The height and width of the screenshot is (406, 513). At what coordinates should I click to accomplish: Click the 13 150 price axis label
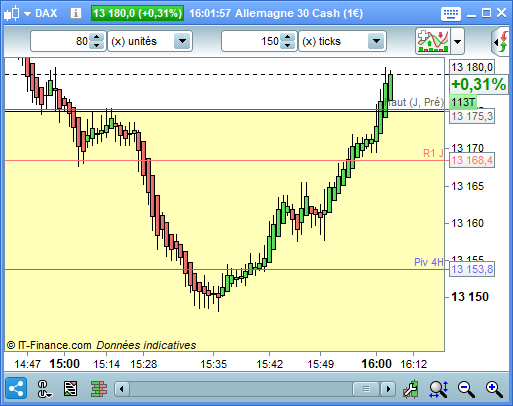tap(470, 297)
